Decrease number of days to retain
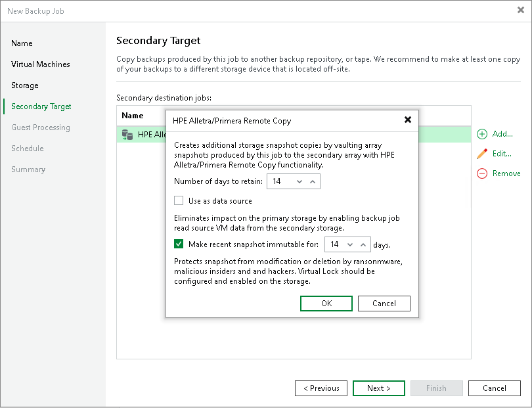Viewport: 532px width, 408px height. (299, 181)
